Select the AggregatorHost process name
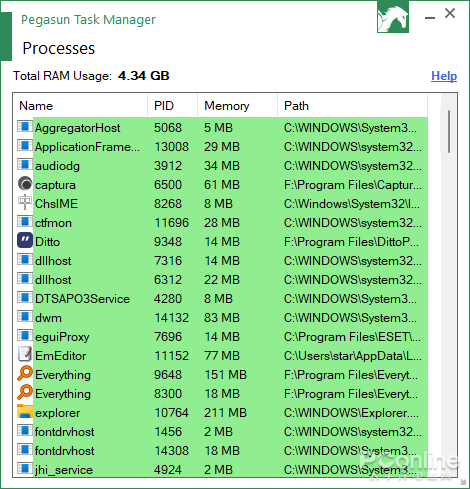This screenshot has width=470, height=489. [x=77, y=128]
